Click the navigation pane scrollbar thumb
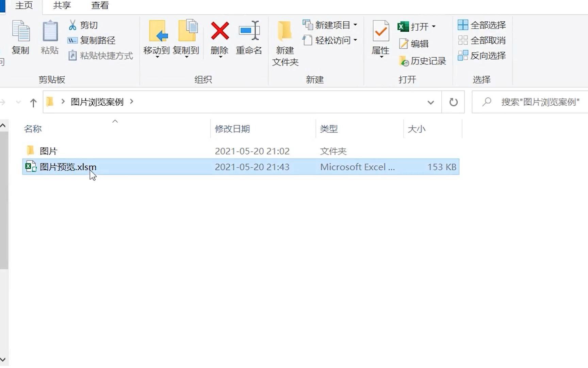Viewport: 588px width, 368px height. (x=4, y=200)
